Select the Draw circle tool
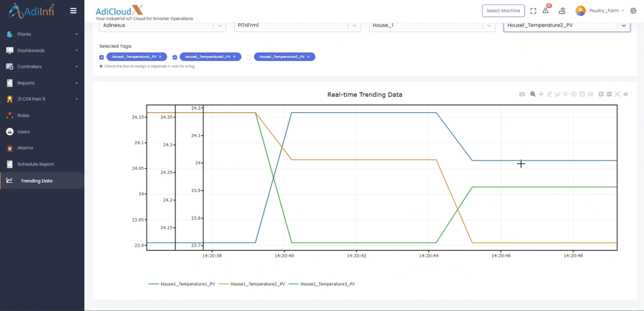 tap(574, 94)
